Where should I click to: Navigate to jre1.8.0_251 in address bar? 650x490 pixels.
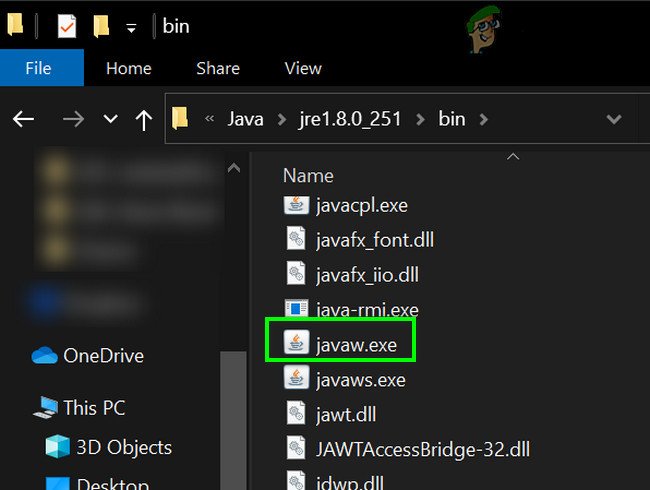[x=350, y=119]
